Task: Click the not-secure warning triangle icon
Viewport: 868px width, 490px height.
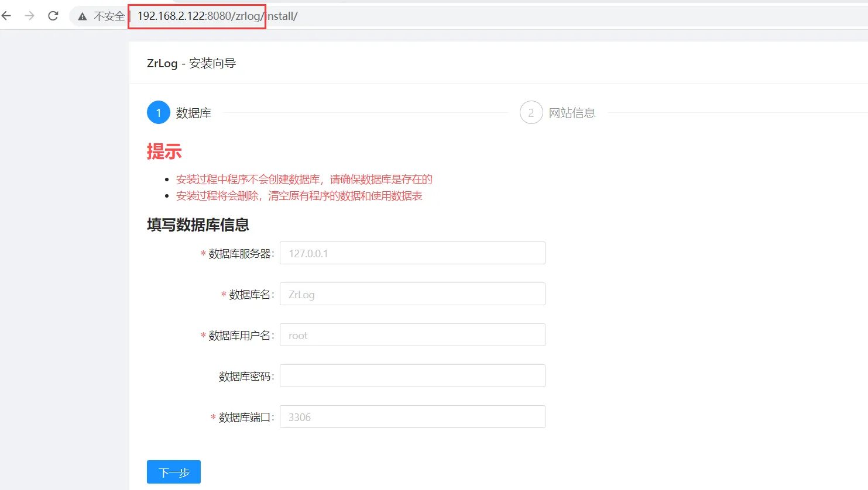Action: pos(83,16)
